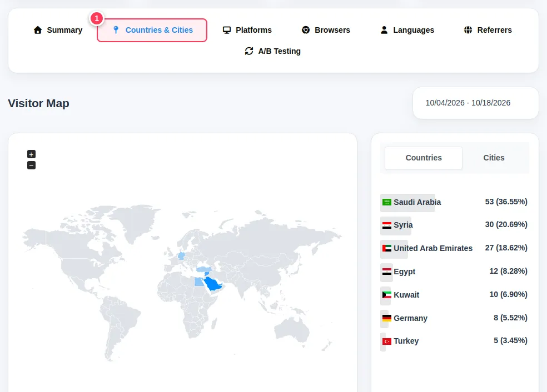Click the 12 (8.28%) visitor count
Image resolution: width=547 pixels, height=392 pixels.
point(508,271)
